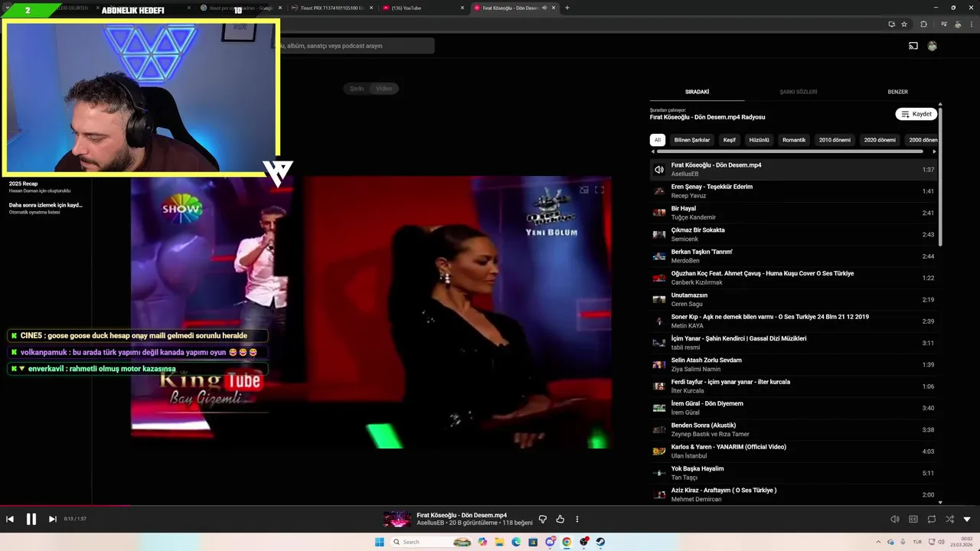Screen dimensions: 980x551
Task: Open the three-dot menu in player bar
Action: (x=577, y=519)
